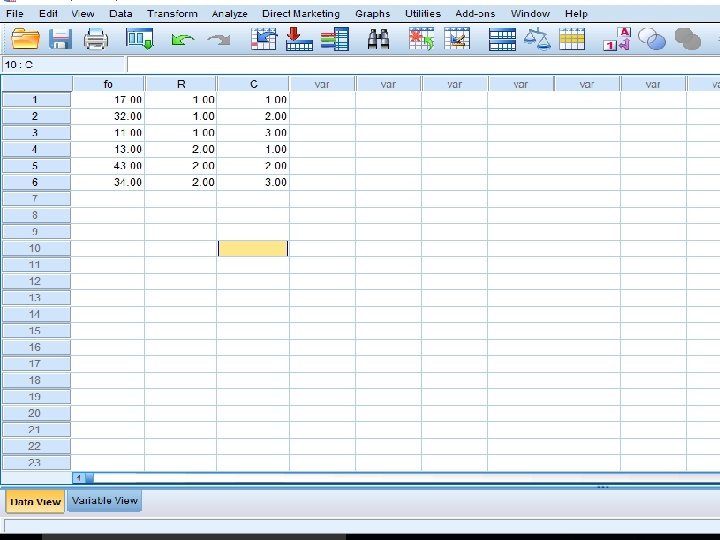Undo the last action with the green arrow
Viewport: 720px width, 540px height.
click(x=182, y=40)
